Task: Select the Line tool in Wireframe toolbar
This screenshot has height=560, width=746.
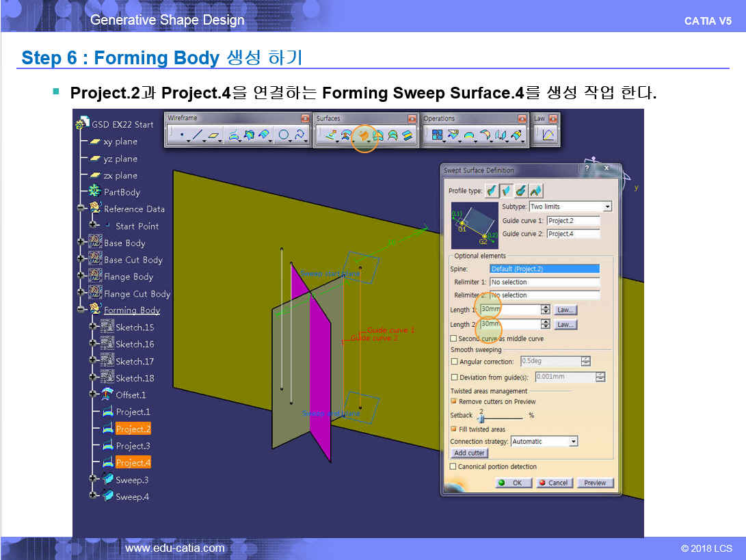Action: point(198,135)
